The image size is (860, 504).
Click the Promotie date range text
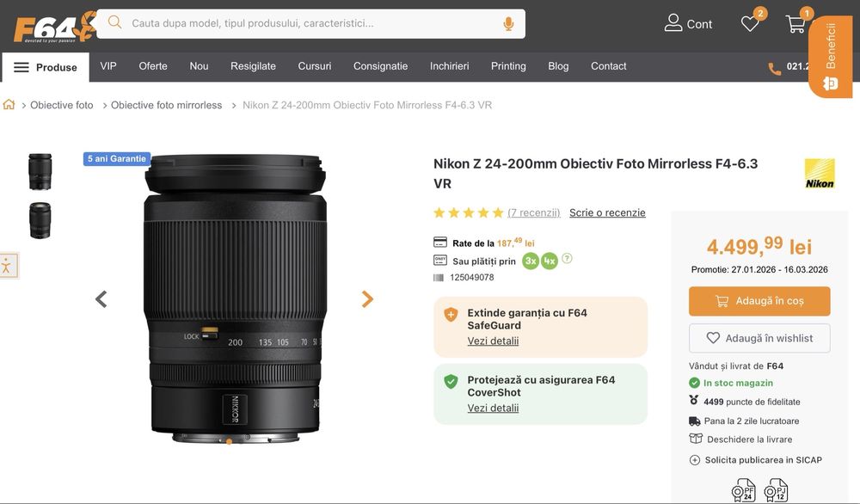pos(759,270)
